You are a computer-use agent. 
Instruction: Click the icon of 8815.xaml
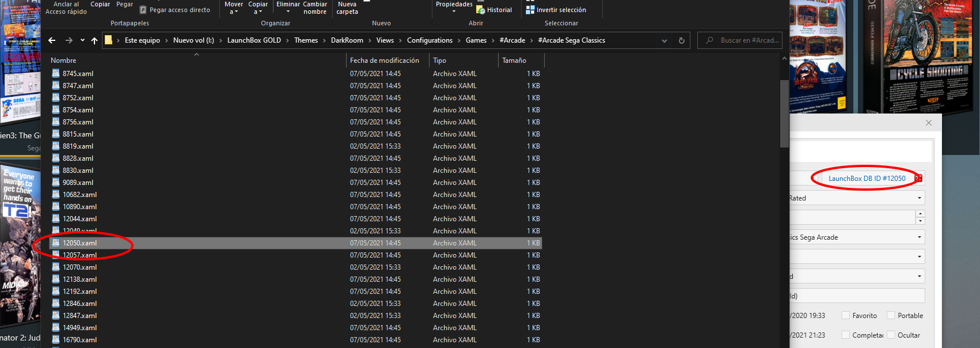pyautogui.click(x=56, y=134)
